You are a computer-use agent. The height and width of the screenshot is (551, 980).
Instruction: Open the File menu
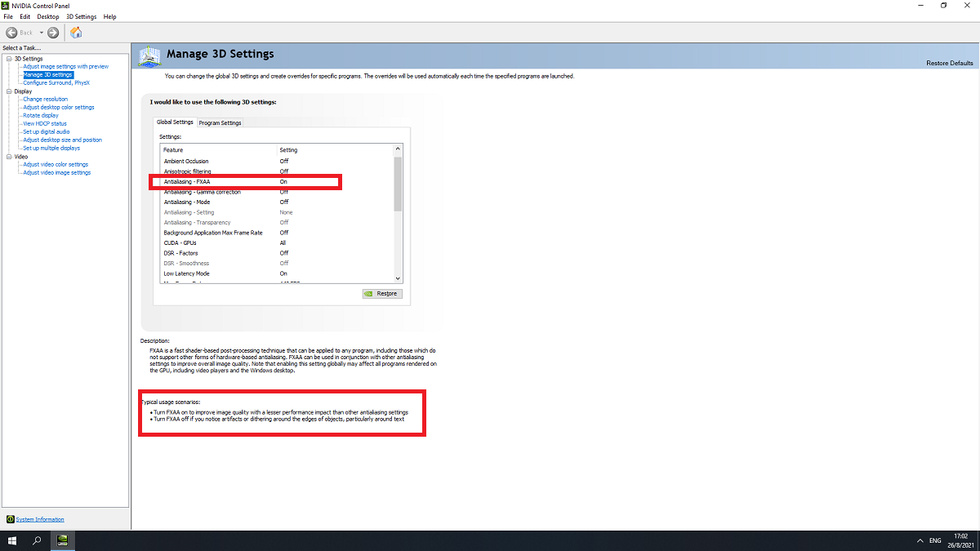pos(8,16)
